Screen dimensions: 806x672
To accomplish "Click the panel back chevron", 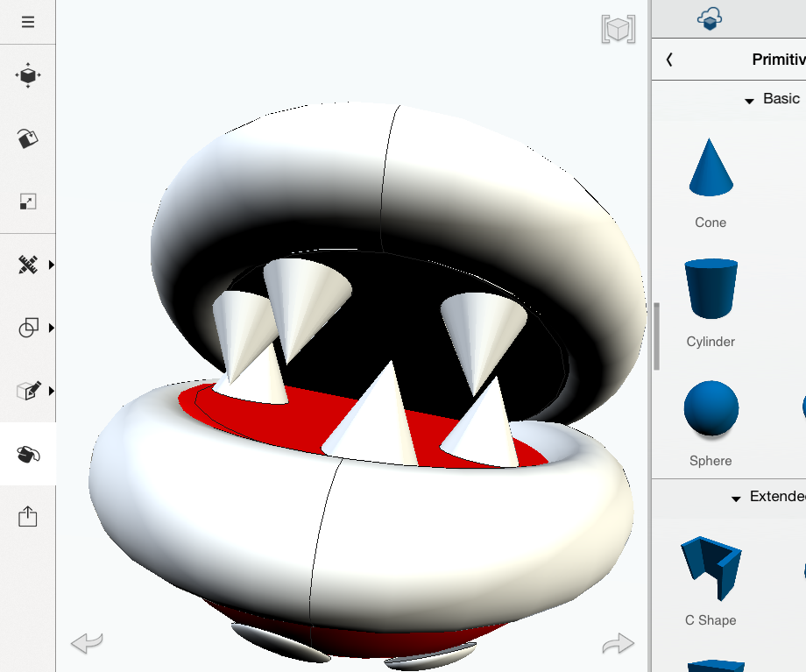I will tap(668, 60).
